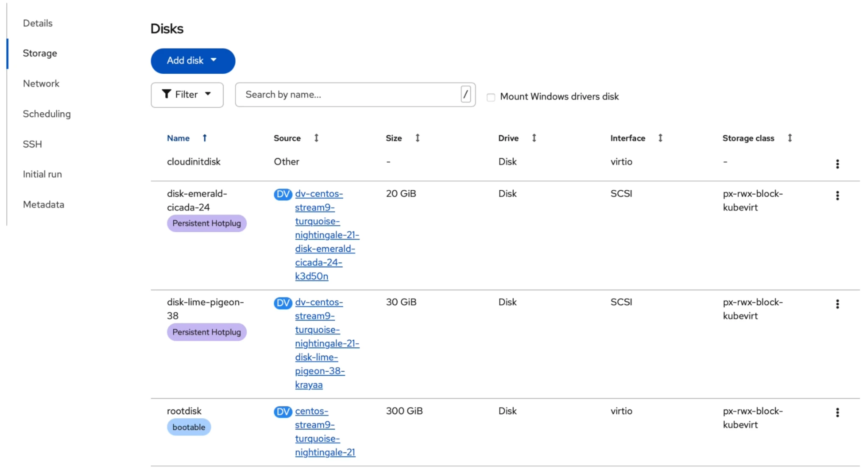Viewport: 868px width, 473px height.
Task: Expand the Add disk dropdown
Action: (x=193, y=61)
